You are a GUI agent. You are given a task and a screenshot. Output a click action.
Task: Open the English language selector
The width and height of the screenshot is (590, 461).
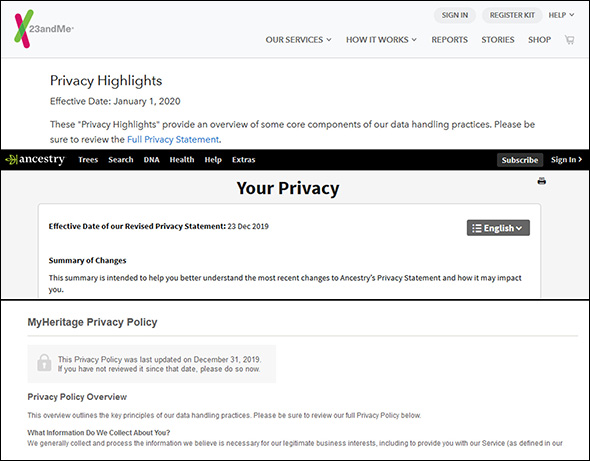(498, 228)
